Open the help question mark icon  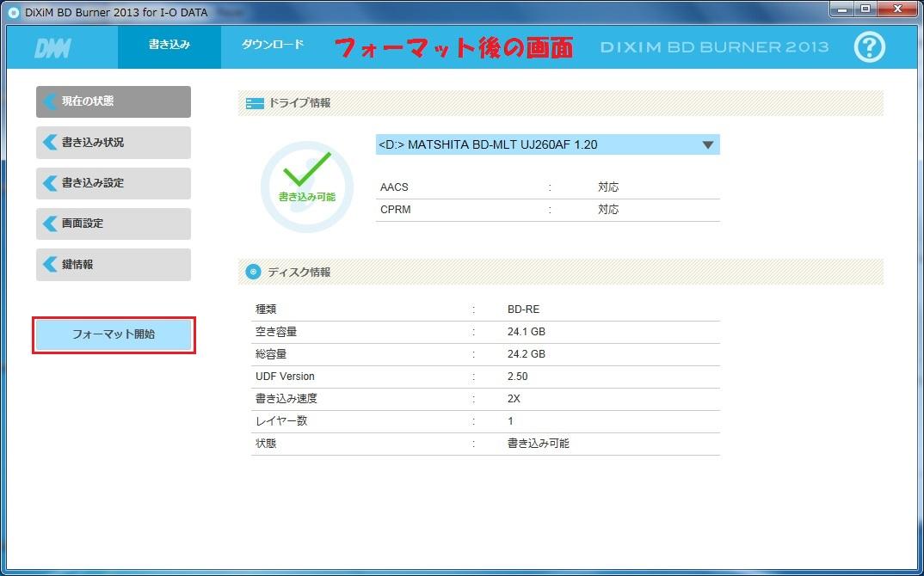pyautogui.click(x=869, y=47)
